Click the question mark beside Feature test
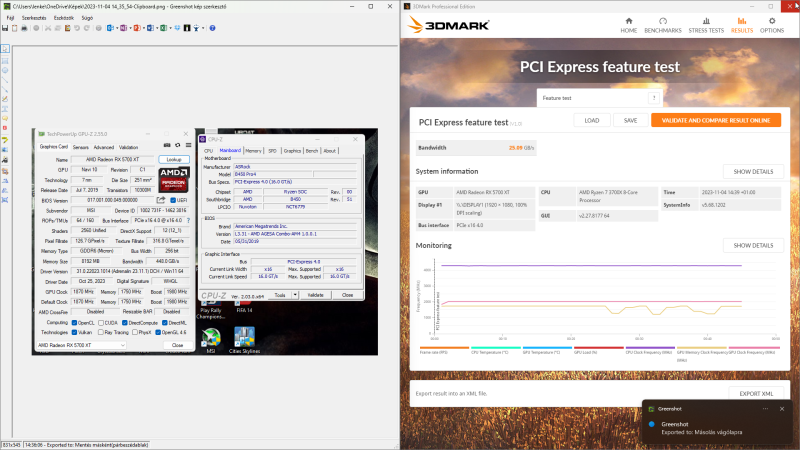 coord(654,98)
